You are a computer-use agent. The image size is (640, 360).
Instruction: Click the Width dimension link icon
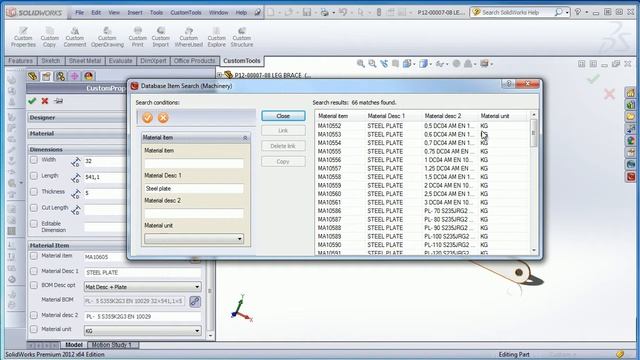point(76,162)
